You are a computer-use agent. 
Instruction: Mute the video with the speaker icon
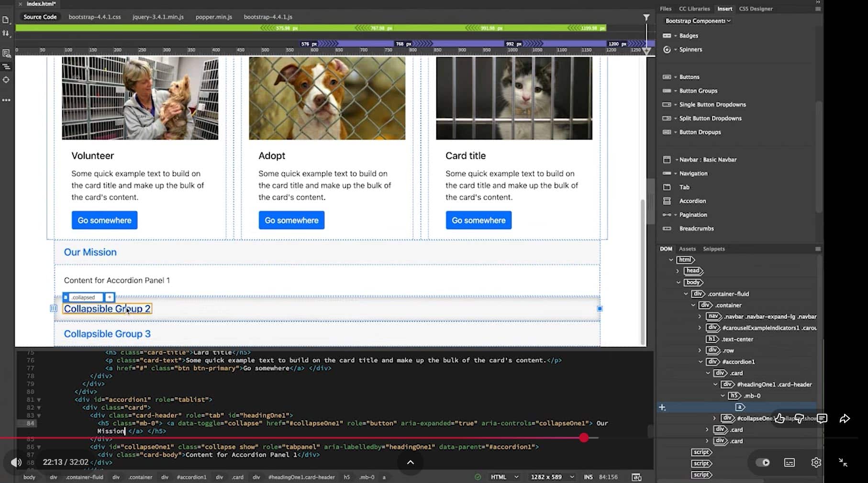[16, 462]
